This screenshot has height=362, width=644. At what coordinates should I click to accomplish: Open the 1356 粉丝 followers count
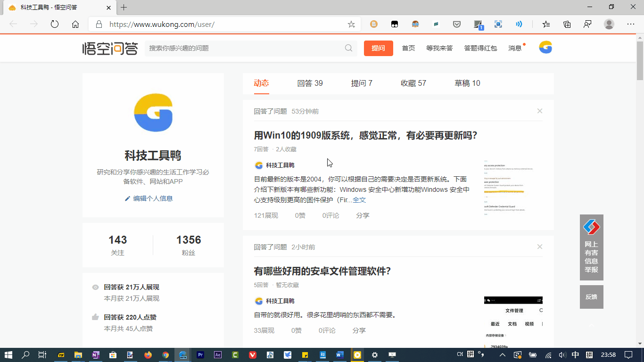[x=189, y=245]
